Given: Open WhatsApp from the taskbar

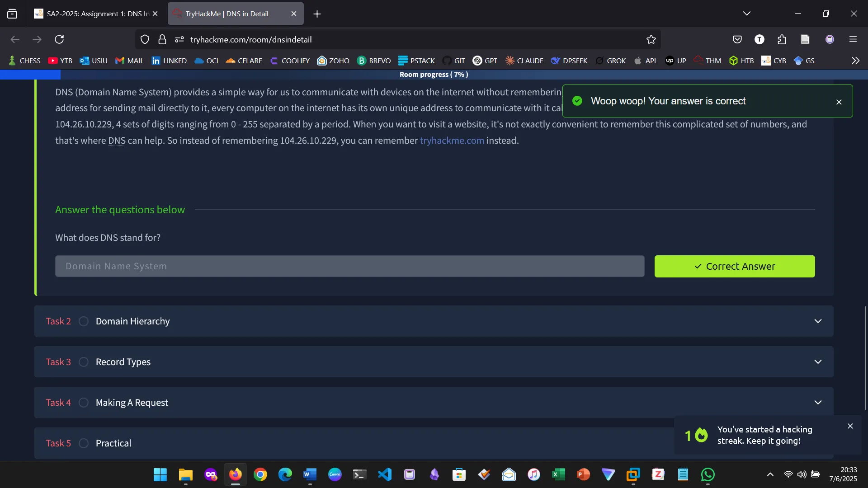Looking at the screenshot, I should 708,474.
